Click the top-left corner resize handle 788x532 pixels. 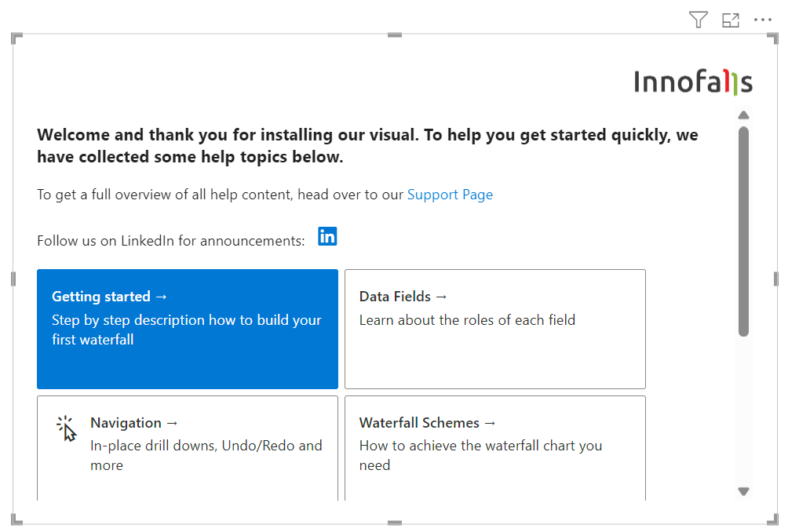tap(16, 38)
